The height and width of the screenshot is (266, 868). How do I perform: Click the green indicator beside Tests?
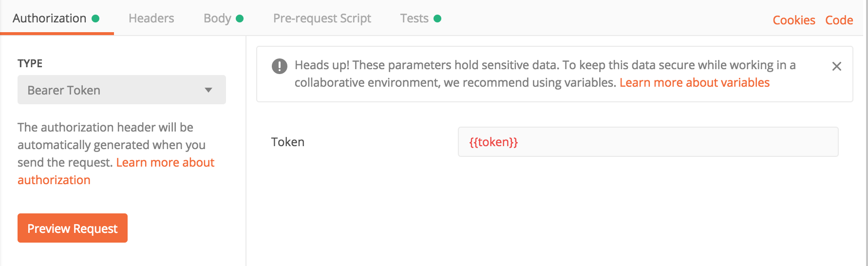coord(437,19)
